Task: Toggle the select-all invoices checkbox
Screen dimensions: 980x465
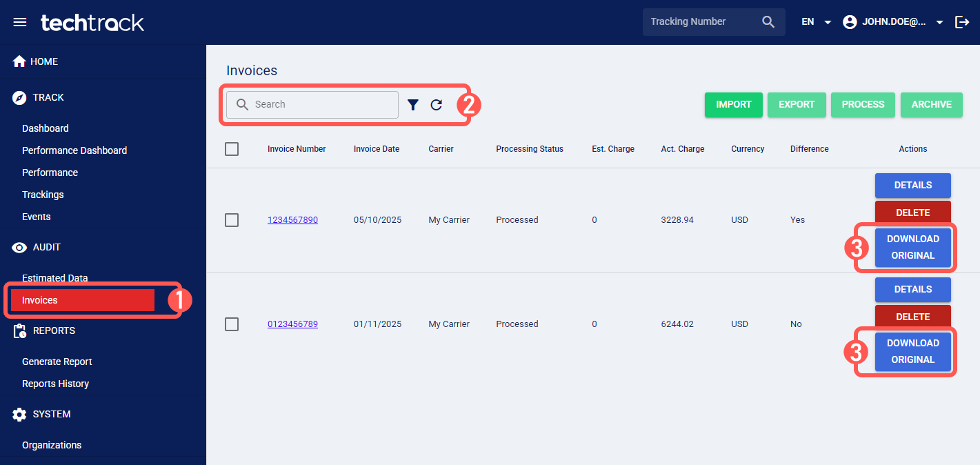Action: pyautogui.click(x=232, y=149)
